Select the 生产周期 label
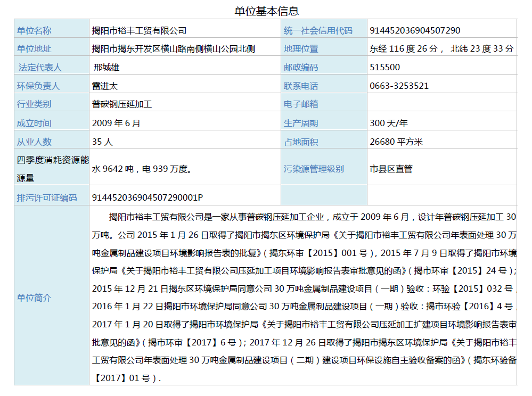The width and height of the screenshot is (532, 396). point(301,123)
